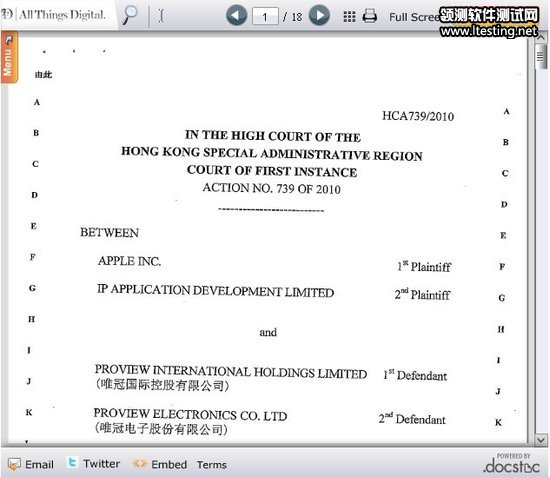Open the Terms link
This screenshot has width=550, height=477.
click(x=212, y=465)
